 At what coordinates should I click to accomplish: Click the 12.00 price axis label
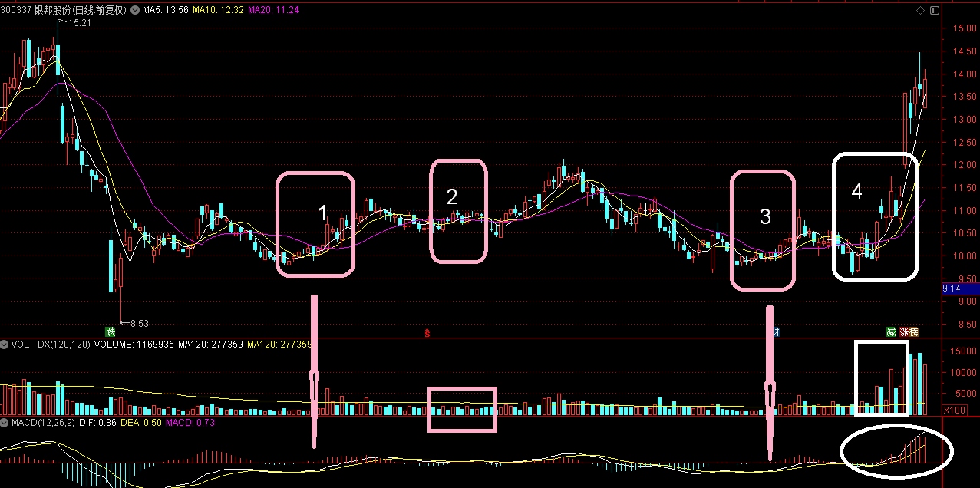[x=965, y=165]
